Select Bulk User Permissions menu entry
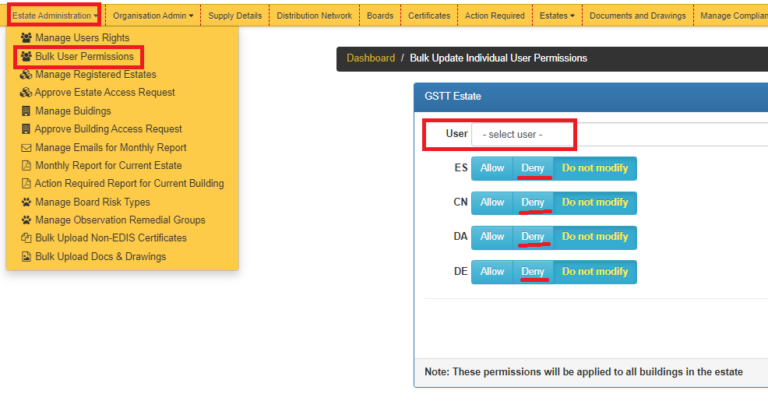Viewport: 768px width, 401px height. [84, 56]
